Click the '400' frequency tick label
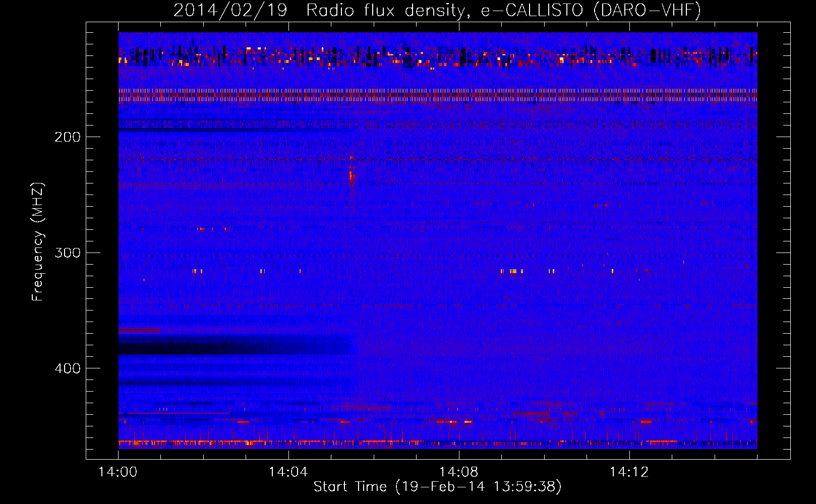 point(68,368)
